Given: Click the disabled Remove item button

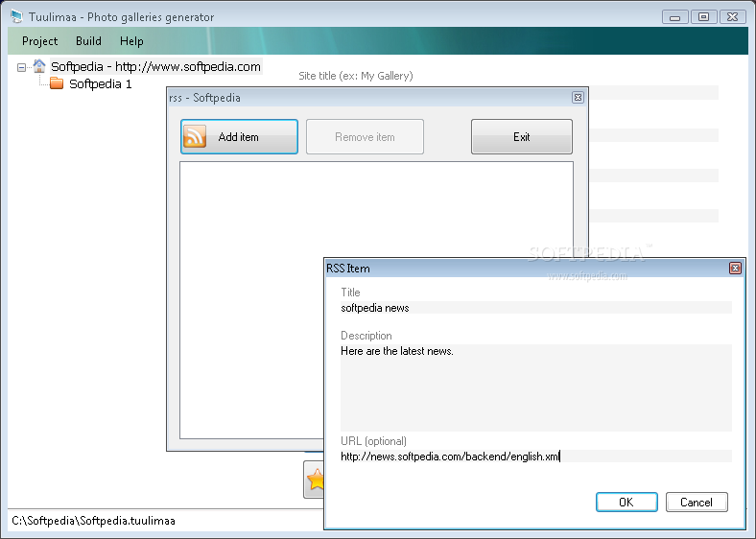Looking at the screenshot, I should tap(365, 137).
